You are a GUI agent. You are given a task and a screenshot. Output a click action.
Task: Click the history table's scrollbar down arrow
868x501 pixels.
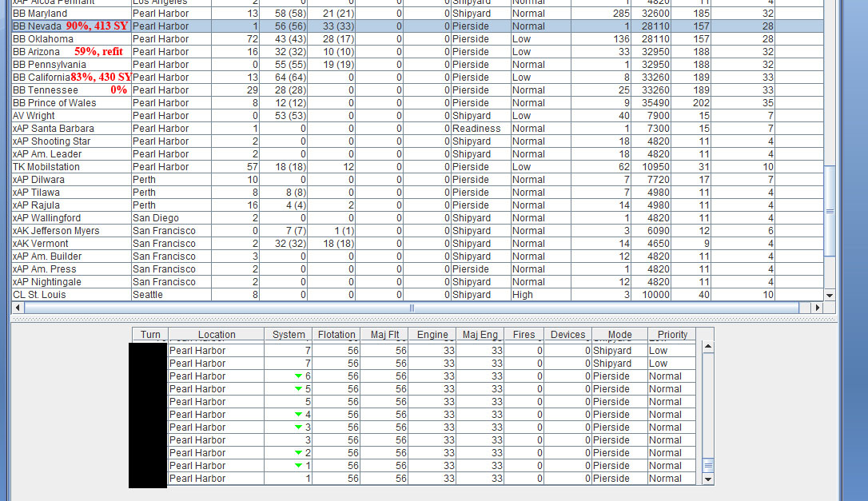click(x=708, y=479)
